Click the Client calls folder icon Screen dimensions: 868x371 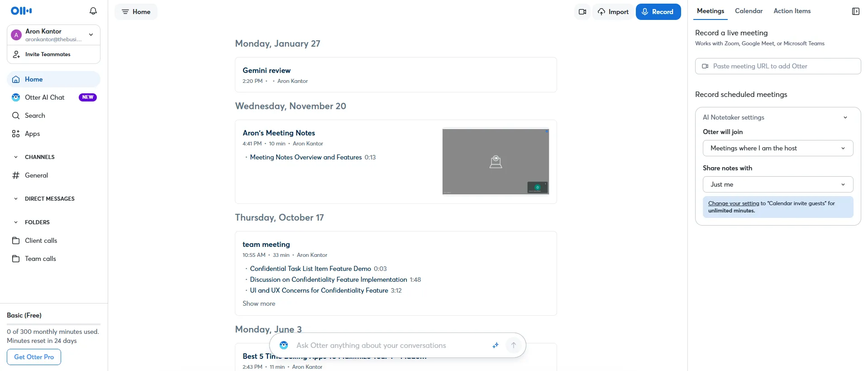[x=16, y=241]
